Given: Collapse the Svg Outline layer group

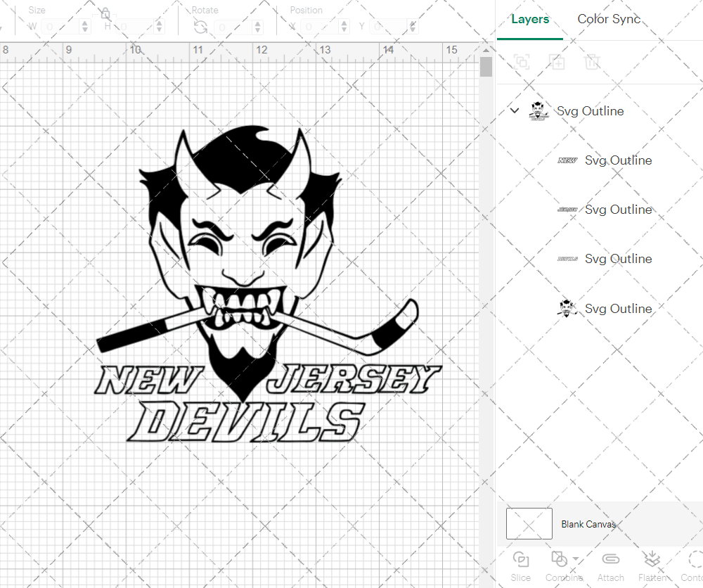Looking at the screenshot, I should click(515, 110).
